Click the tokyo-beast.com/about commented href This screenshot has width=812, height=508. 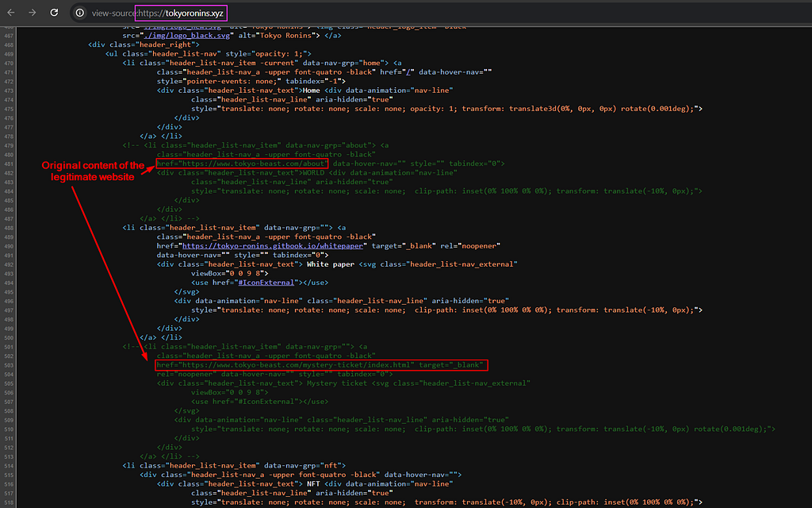(x=242, y=164)
